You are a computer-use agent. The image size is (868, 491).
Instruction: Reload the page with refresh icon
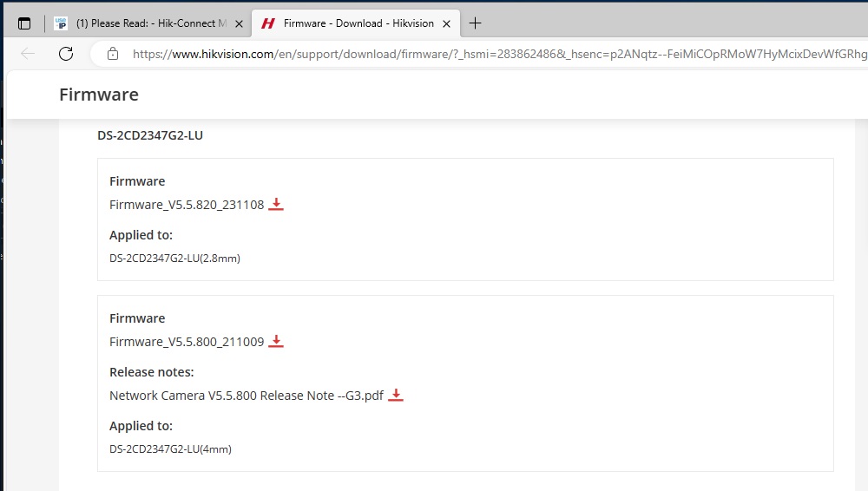coord(66,54)
